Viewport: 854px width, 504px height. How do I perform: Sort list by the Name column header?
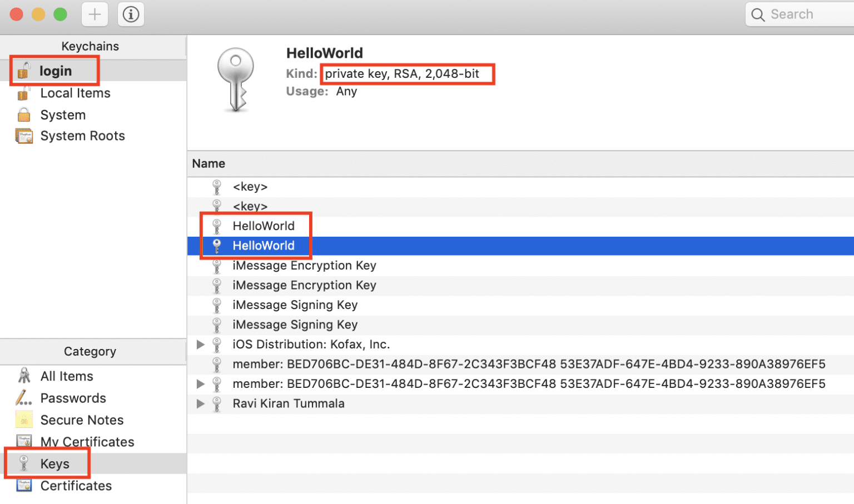coord(208,164)
